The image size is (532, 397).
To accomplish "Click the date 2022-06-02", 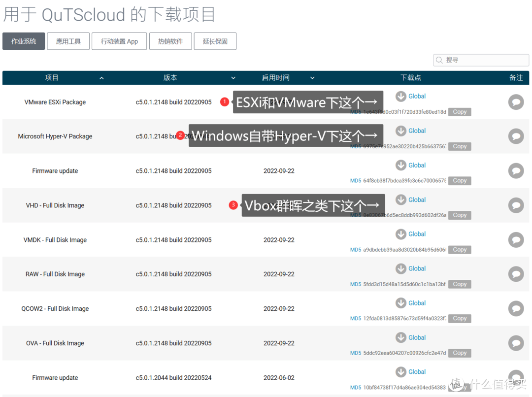I will pyautogui.click(x=279, y=378).
